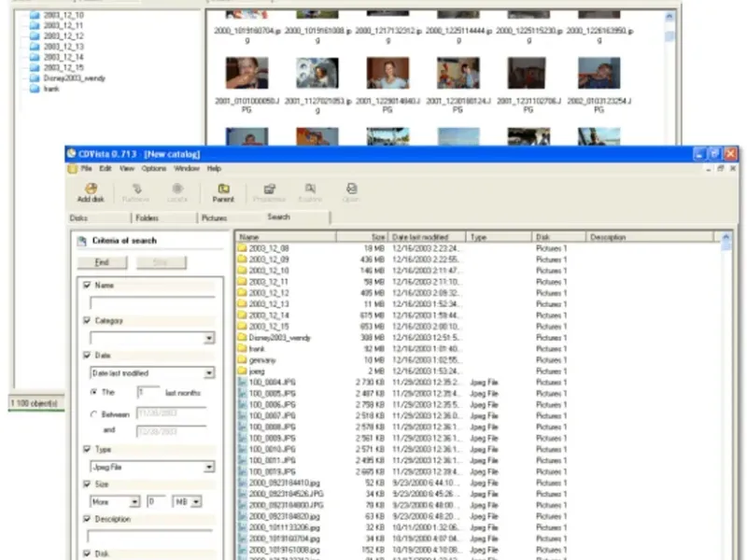The image size is (747, 560).
Task: Expand the Date last modified dropdown
Action: [208, 373]
